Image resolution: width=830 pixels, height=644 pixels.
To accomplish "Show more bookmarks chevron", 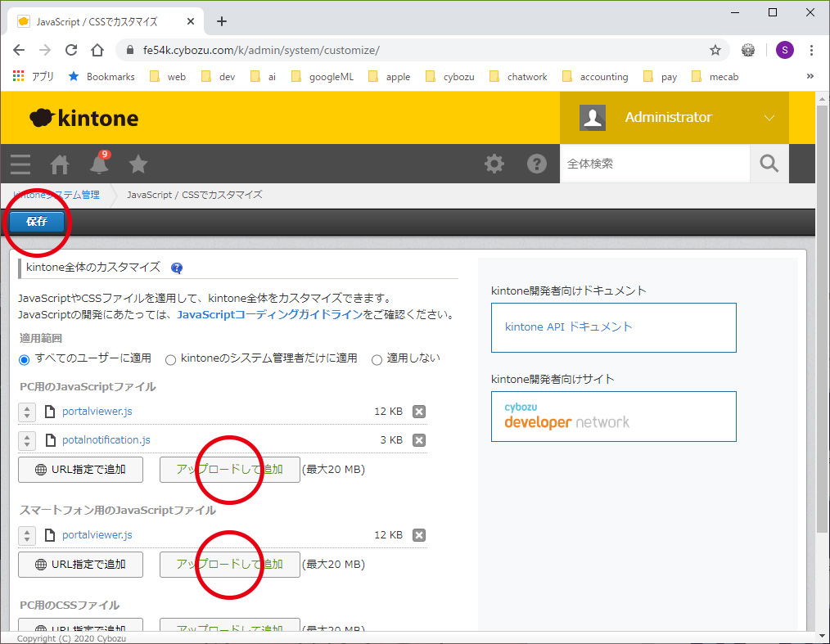I will click(810, 76).
